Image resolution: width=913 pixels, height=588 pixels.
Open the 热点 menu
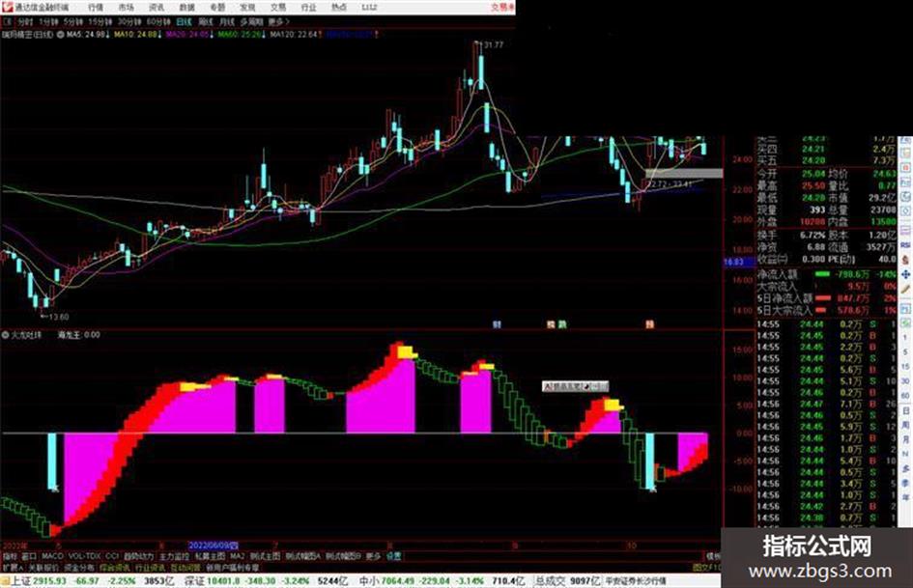pyautogui.click(x=339, y=7)
